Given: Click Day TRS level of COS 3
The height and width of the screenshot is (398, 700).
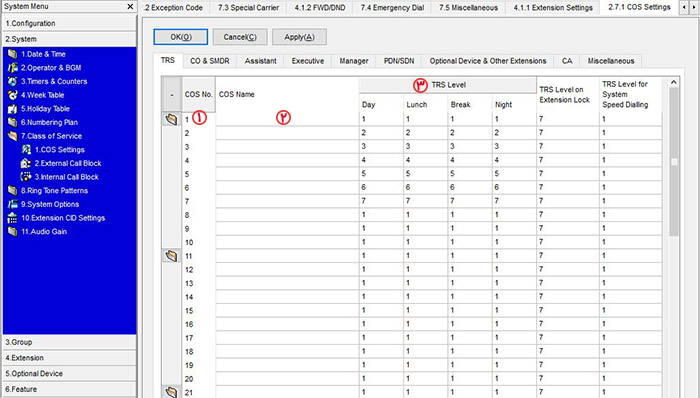Looking at the screenshot, I should pyautogui.click(x=381, y=147).
